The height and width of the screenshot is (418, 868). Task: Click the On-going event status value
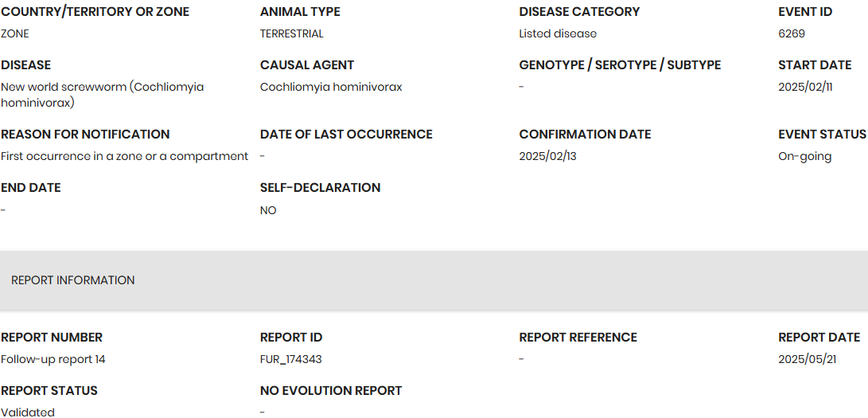click(x=804, y=156)
